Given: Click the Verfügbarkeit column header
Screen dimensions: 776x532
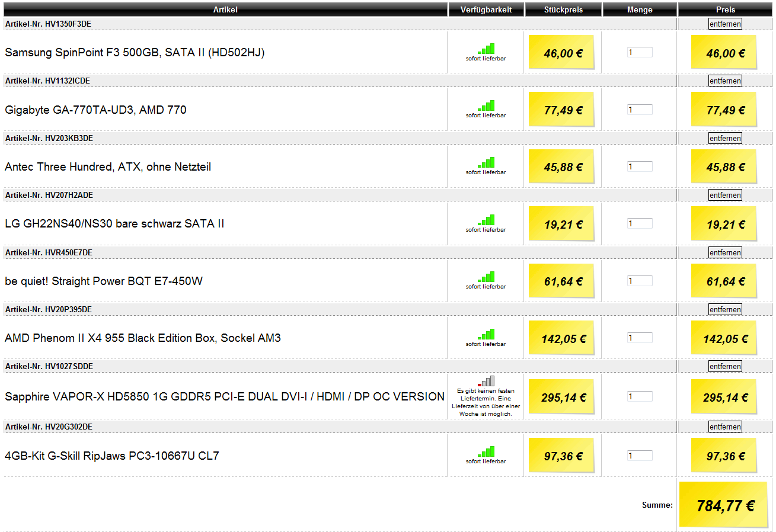Looking at the screenshot, I should [x=486, y=9].
